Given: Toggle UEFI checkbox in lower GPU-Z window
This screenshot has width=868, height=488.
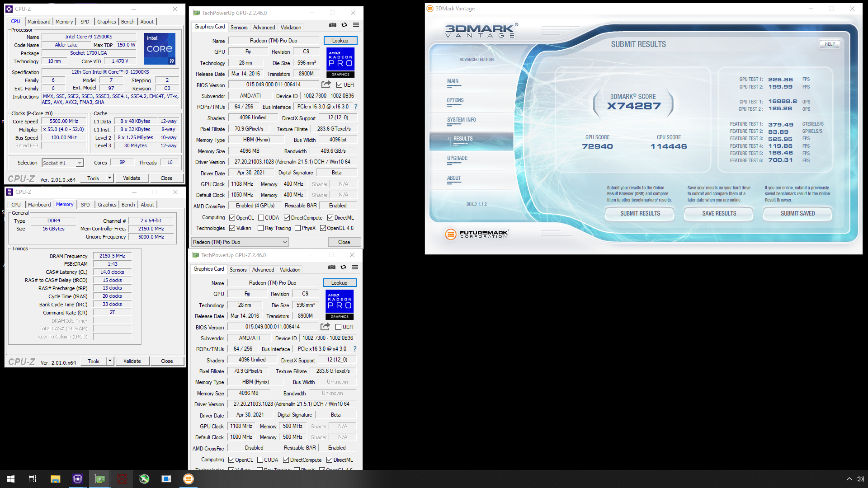Looking at the screenshot, I should (338, 327).
